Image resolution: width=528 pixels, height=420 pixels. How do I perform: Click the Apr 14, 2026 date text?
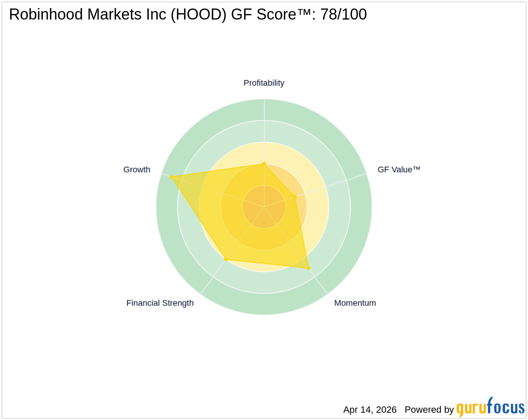[369, 410]
